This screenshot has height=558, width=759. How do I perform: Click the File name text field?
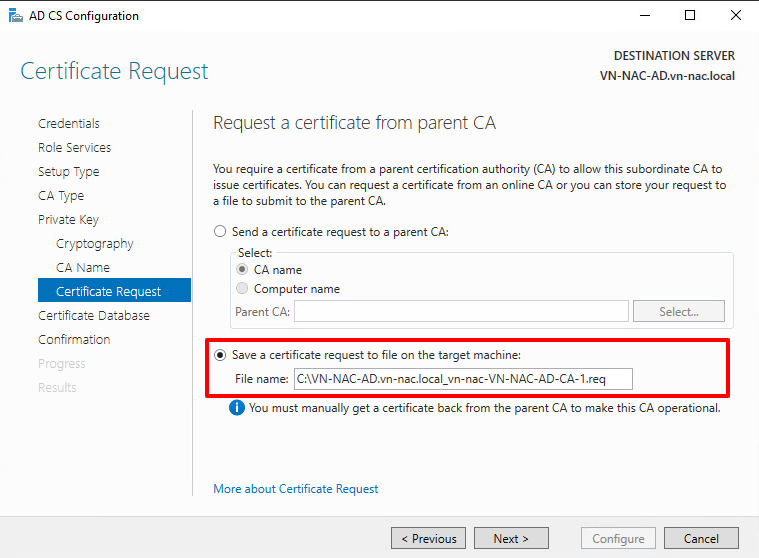(x=462, y=379)
